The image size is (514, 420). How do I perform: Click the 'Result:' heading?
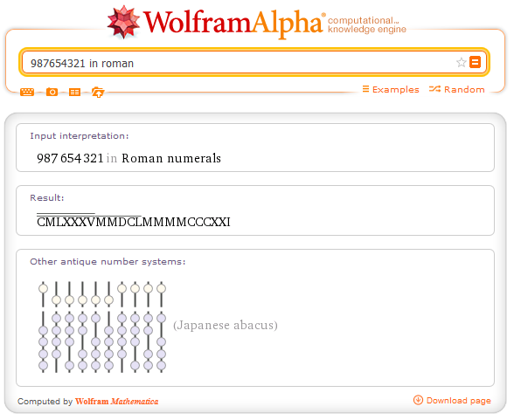pos(47,197)
